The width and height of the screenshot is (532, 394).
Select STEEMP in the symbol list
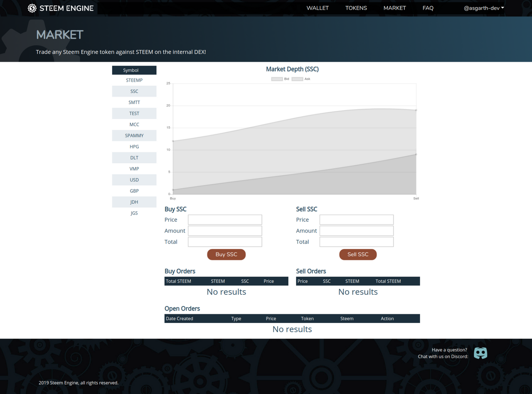(x=134, y=80)
